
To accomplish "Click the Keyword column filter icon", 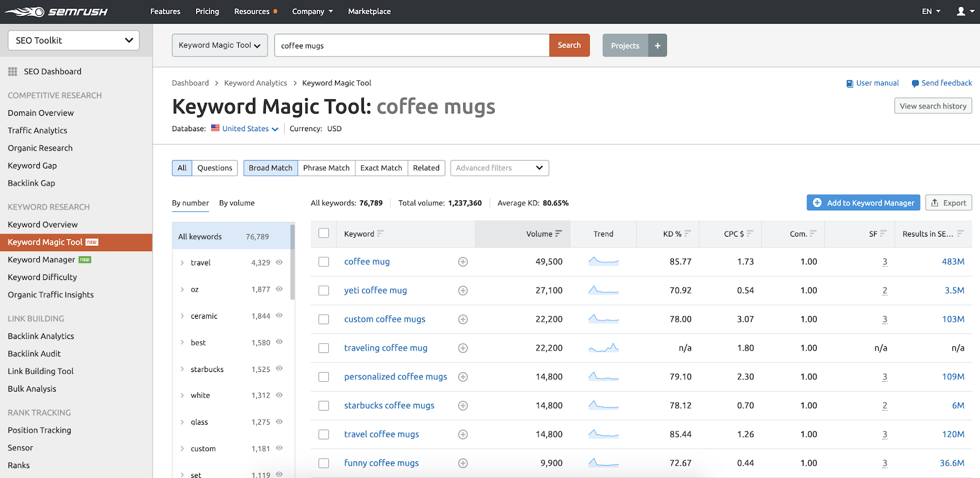I will pyautogui.click(x=380, y=233).
